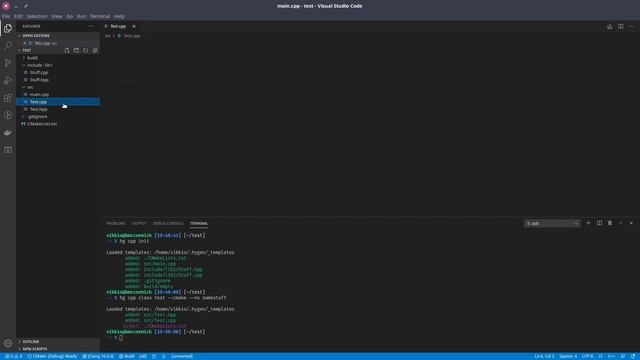Viewport: 640px width, 360px height.
Task: Close the Test.cpp editor tab
Action: 134,26
